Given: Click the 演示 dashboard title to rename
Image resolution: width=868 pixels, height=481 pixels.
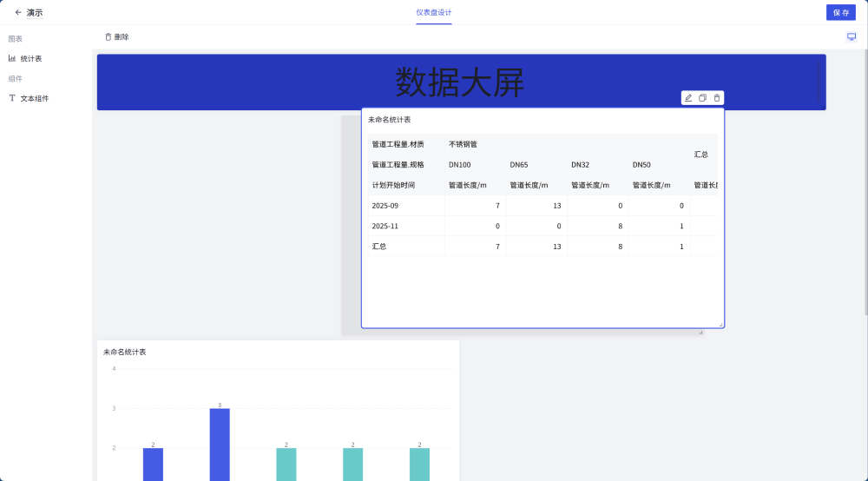Looking at the screenshot, I should tap(35, 12).
